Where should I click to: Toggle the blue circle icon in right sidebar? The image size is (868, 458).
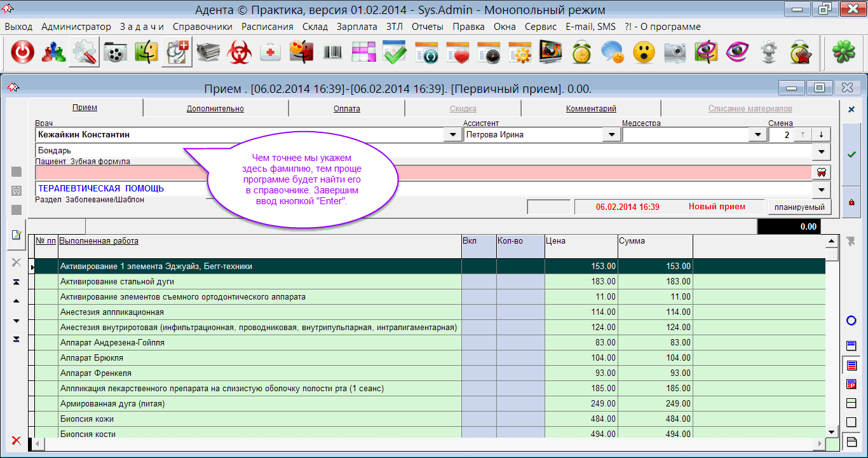[x=851, y=321]
